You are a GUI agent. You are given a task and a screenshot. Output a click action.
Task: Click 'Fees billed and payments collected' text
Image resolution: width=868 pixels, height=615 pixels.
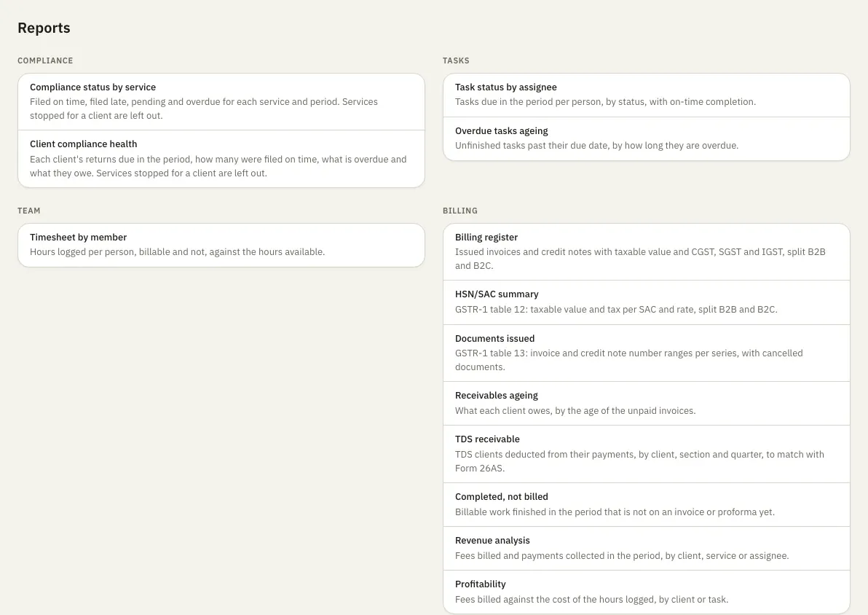(x=622, y=556)
